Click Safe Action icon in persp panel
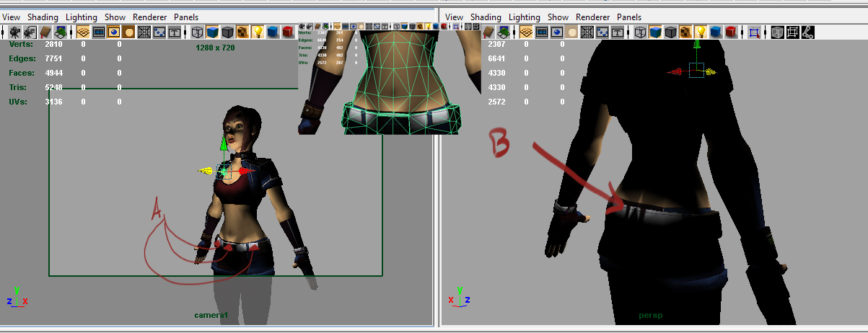This screenshot has width=868, height=333. (602, 32)
